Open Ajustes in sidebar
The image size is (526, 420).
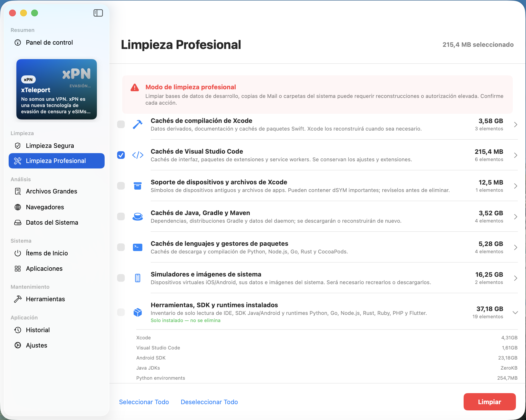point(57,345)
